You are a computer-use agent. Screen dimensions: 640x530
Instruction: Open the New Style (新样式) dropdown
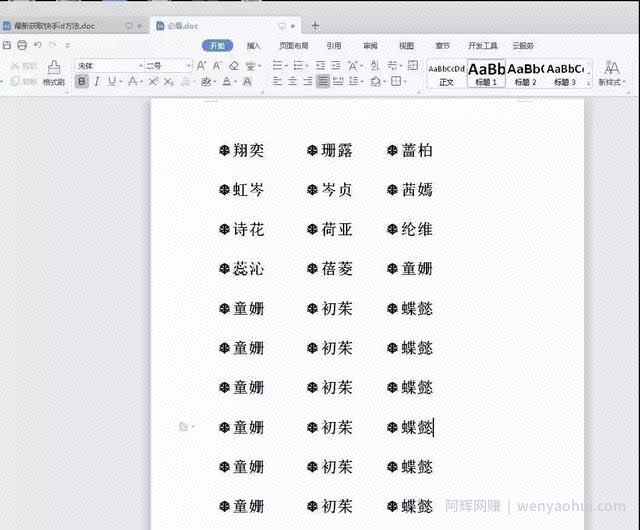[611, 73]
